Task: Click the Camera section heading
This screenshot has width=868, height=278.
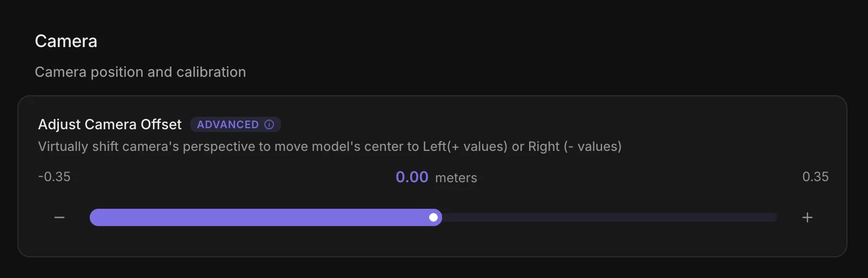Action: pos(66,41)
